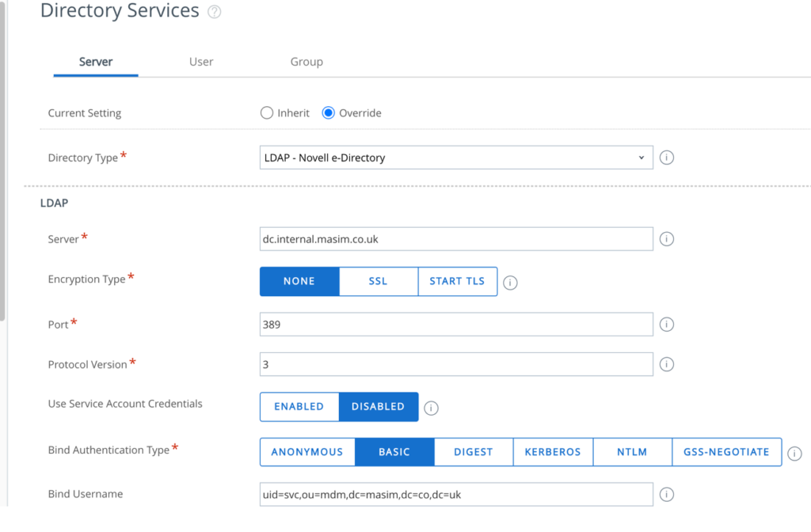
Task: Expand the LDAP directory type selector
Action: pyautogui.click(x=642, y=158)
